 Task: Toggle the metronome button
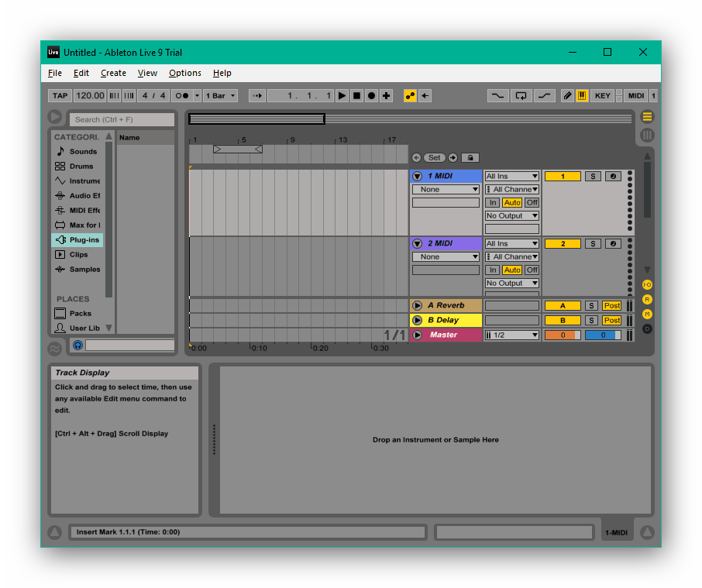click(181, 96)
